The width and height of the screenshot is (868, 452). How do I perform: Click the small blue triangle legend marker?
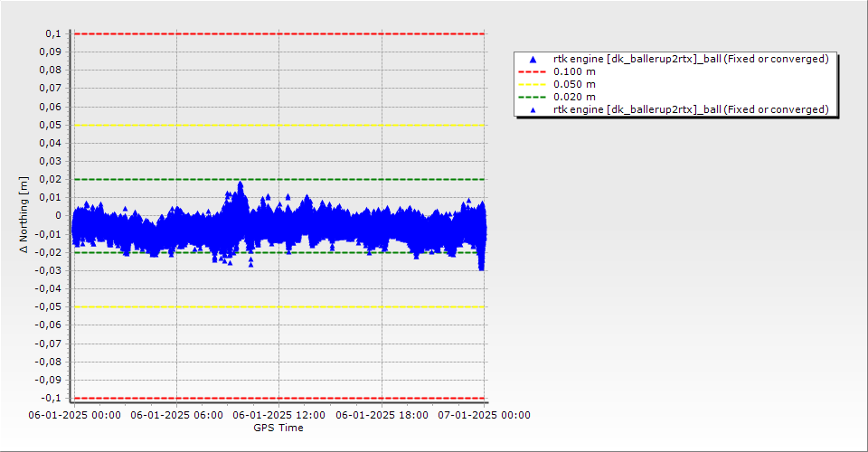point(533,110)
